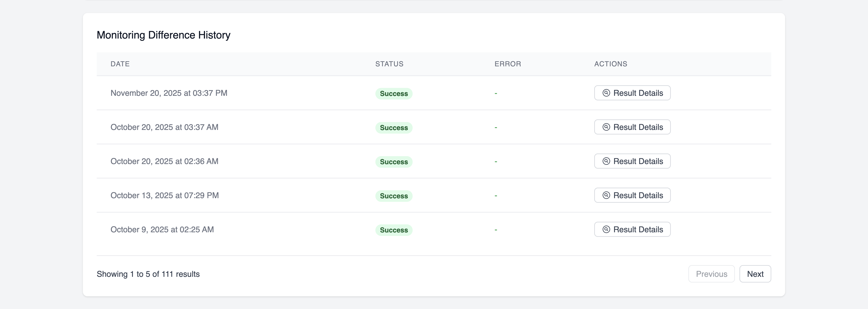Open Result Details for November 20, 2025 entry
The width and height of the screenshot is (868, 309).
[632, 93]
